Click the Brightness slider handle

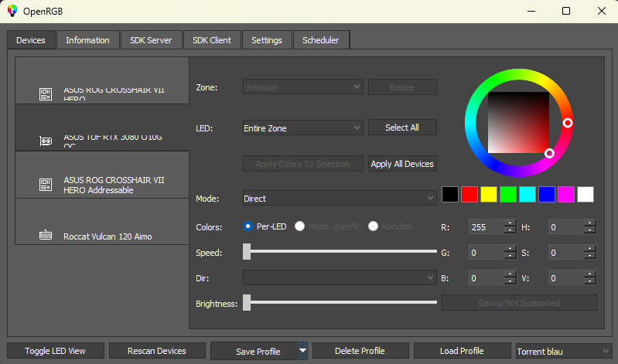click(247, 302)
